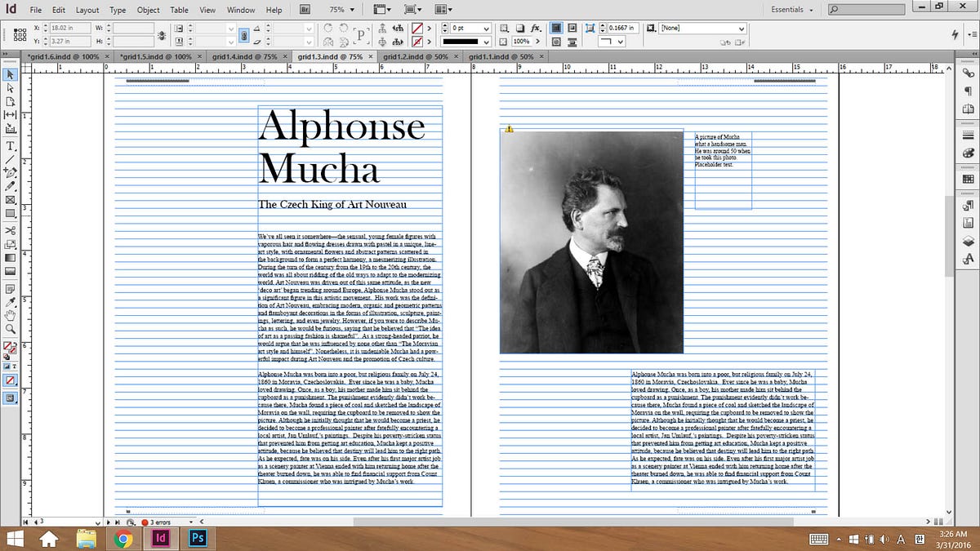Viewport: 980px width, 551px height.
Task: Toggle the drop shadow button
Action: click(x=520, y=28)
